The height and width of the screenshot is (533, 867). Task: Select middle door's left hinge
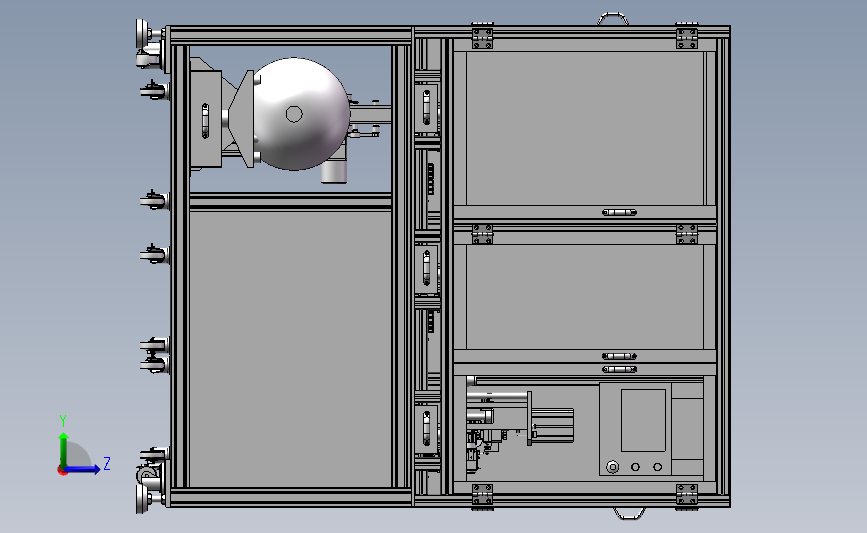pyautogui.click(x=482, y=234)
